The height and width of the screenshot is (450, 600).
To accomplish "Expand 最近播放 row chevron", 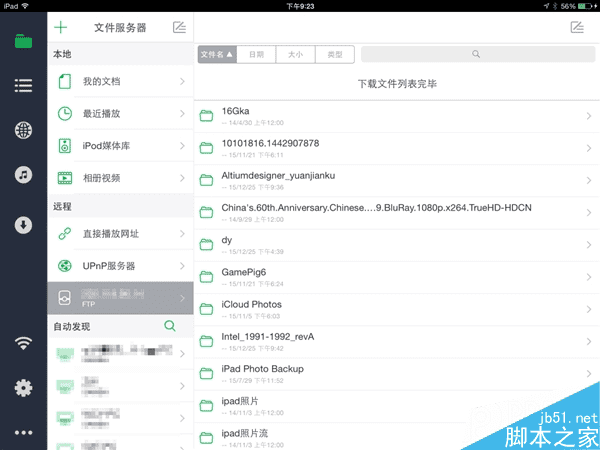I will 183,114.
